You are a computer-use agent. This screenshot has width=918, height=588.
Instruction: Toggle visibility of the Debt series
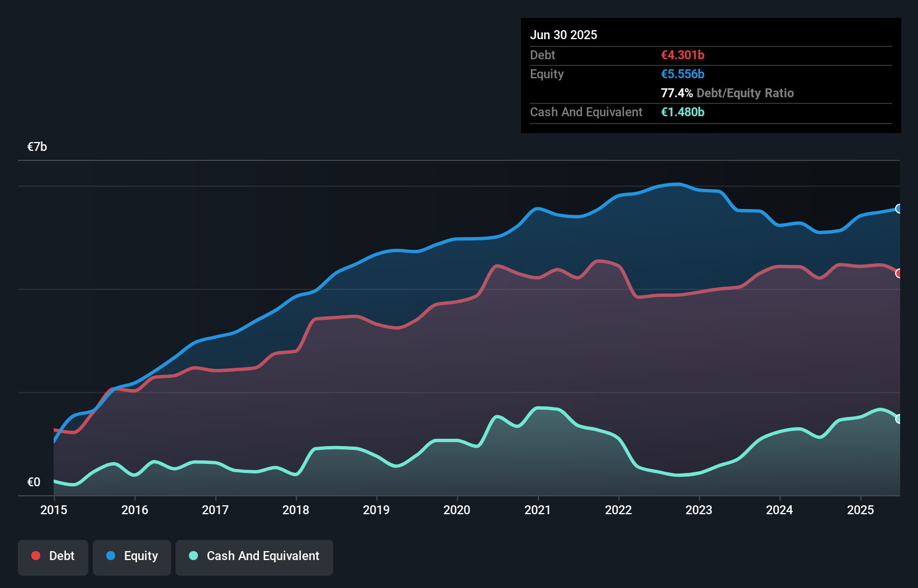[53, 557]
